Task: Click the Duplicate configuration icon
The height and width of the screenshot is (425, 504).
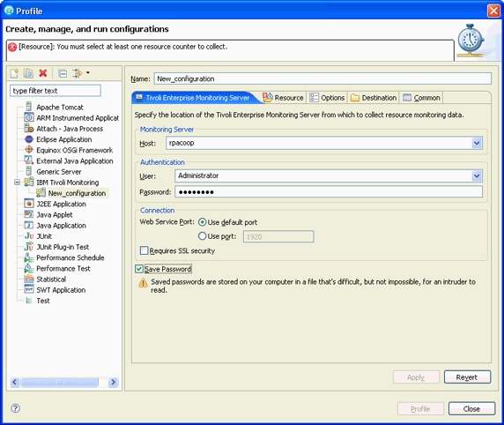Action: pyautogui.click(x=28, y=73)
